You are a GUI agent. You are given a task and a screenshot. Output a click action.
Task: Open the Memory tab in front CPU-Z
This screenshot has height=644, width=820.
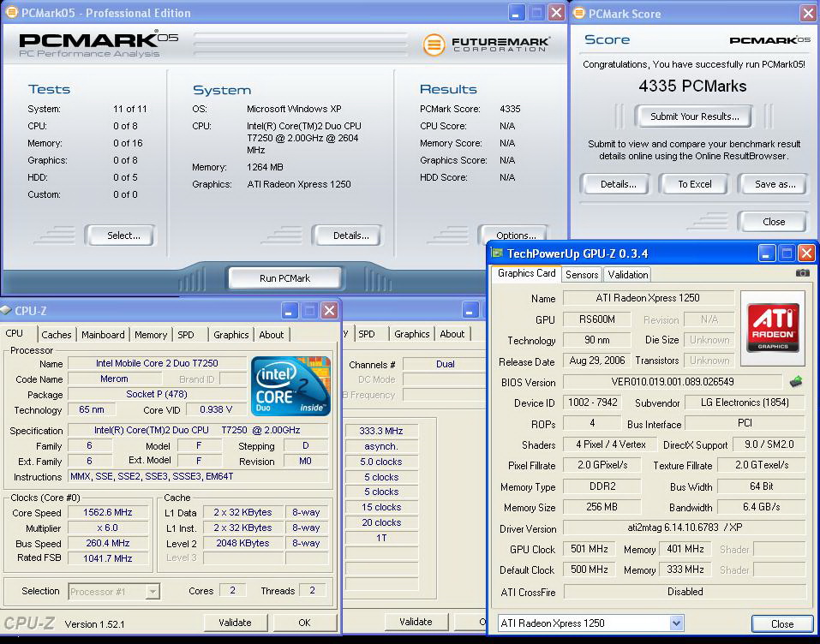pos(151,335)
